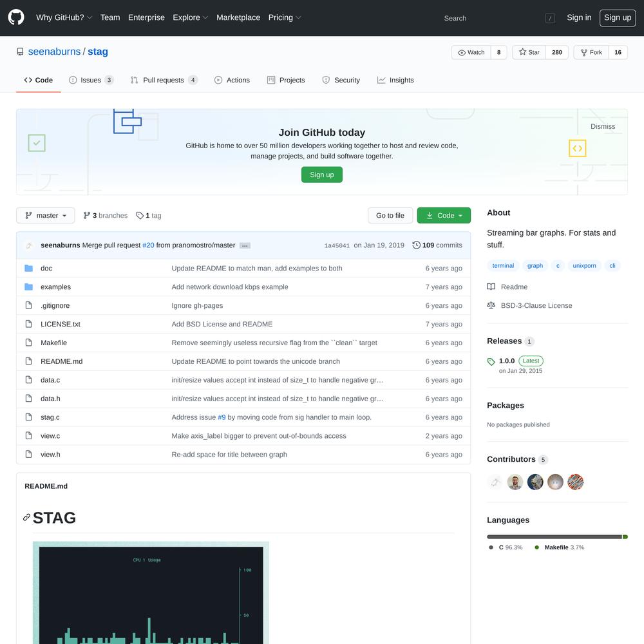Open the Projects tab

[286, 80]
